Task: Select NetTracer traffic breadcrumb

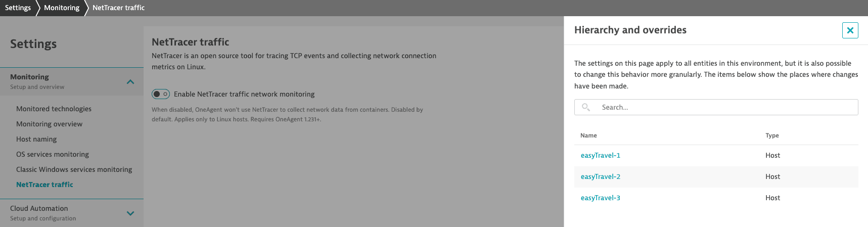Action: point(118,8)
